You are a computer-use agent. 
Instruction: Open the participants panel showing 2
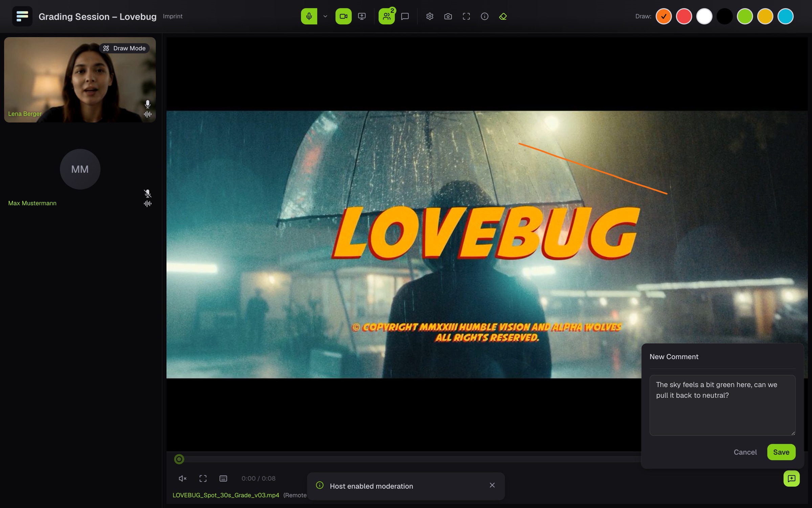(x=387, y=16)
